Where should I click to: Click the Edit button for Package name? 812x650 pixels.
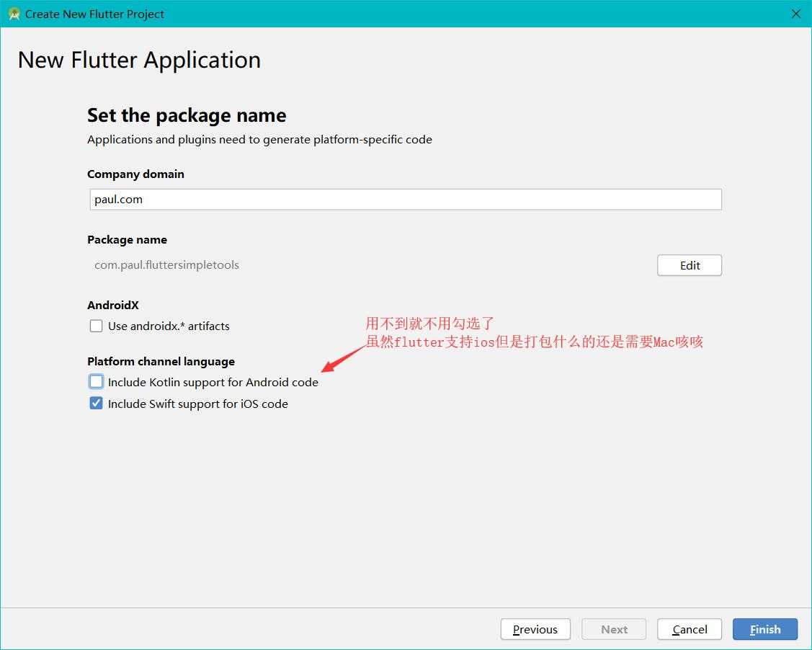690,265
